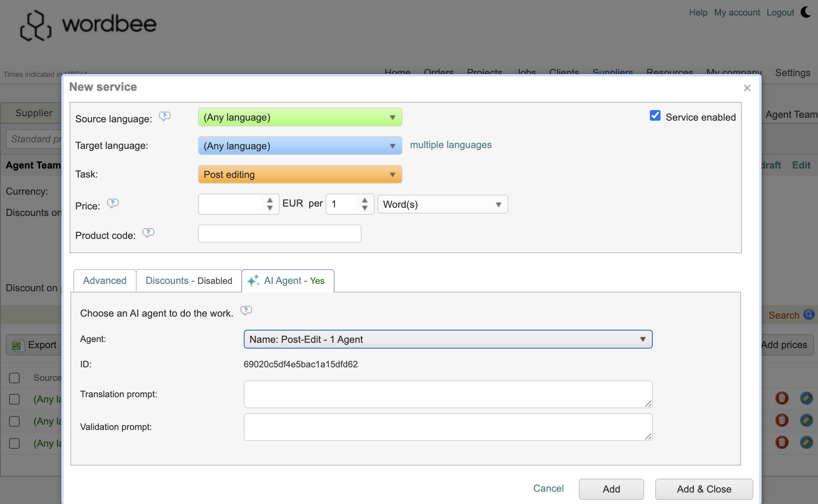Close the New service dialog

coord(747,88)
